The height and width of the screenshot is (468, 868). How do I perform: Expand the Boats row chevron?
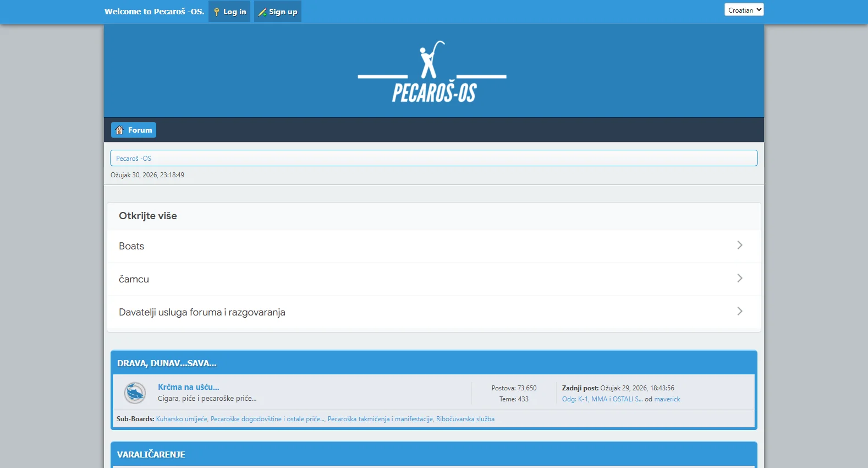click(x=740, y=245)
